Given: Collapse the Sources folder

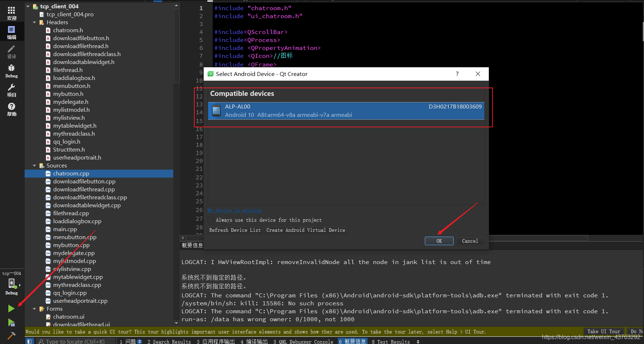Looking at the screenshot, I should tap(34, 166).
